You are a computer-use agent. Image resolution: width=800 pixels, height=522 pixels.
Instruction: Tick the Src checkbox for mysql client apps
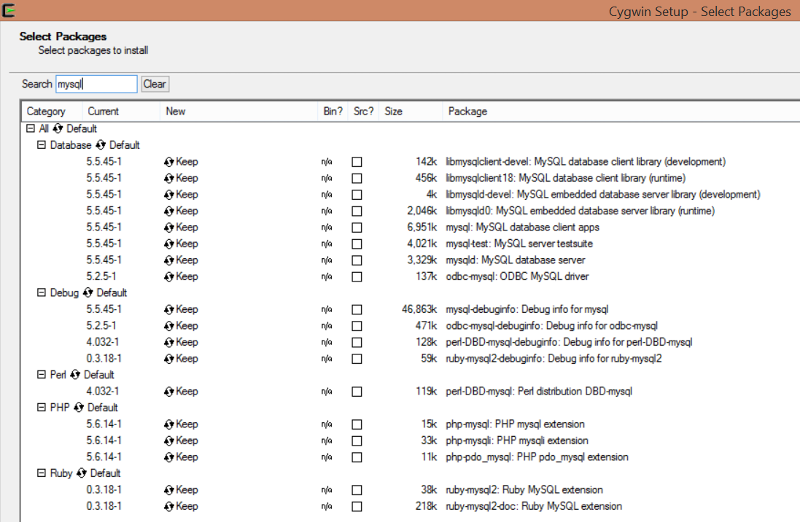click(357, 228)
